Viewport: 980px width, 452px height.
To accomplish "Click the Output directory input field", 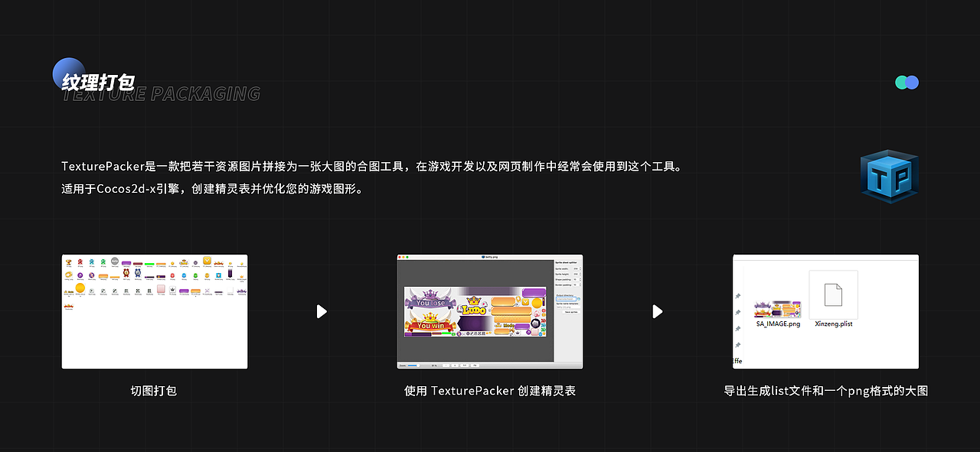I will [x=567, y=299].
